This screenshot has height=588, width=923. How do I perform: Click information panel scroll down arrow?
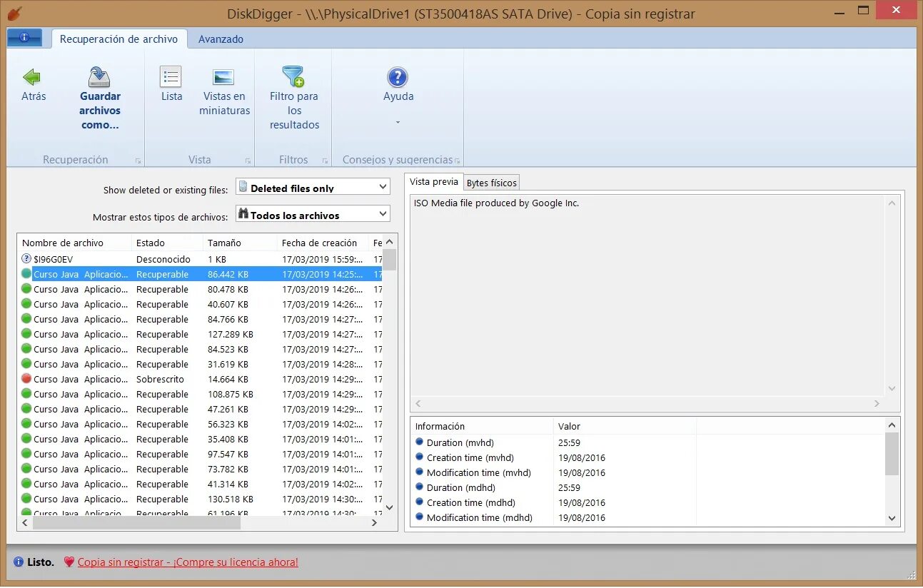pyautogui.click(x=892, y=518)
